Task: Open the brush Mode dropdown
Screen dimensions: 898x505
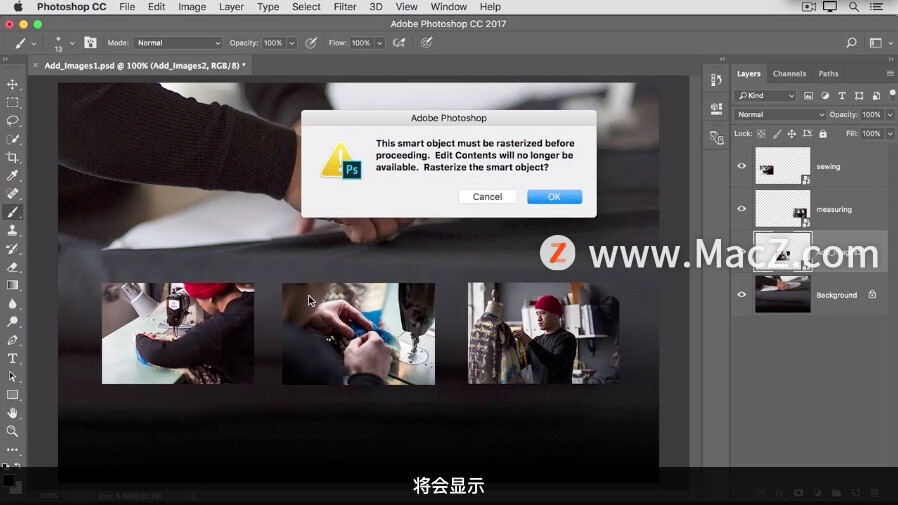Action: pyautogui.click(x=178, y=43)
